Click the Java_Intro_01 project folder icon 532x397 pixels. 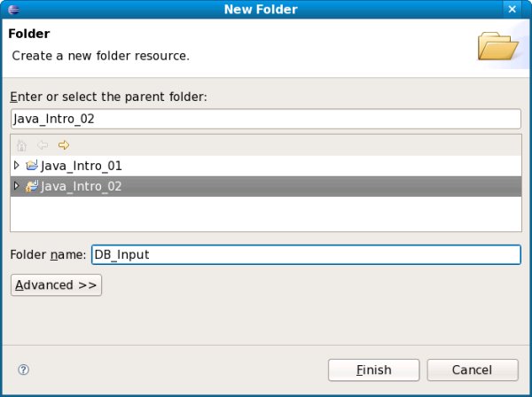tap(32, 166)
